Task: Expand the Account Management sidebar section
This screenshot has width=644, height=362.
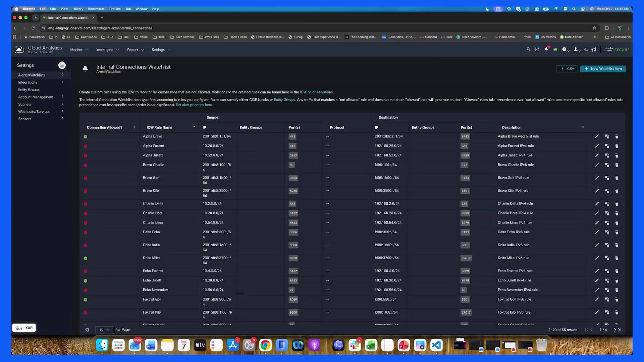Action: (41, 97)
